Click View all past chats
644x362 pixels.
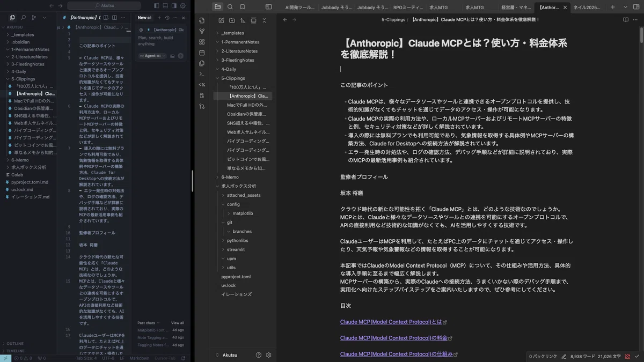click(x=178, y=323)
